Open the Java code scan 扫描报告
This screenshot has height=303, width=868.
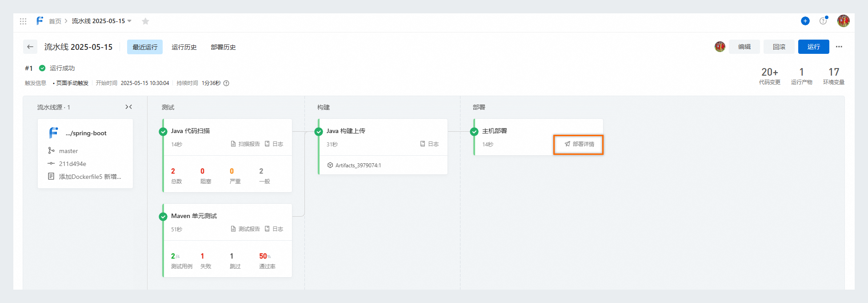[245, 144]
